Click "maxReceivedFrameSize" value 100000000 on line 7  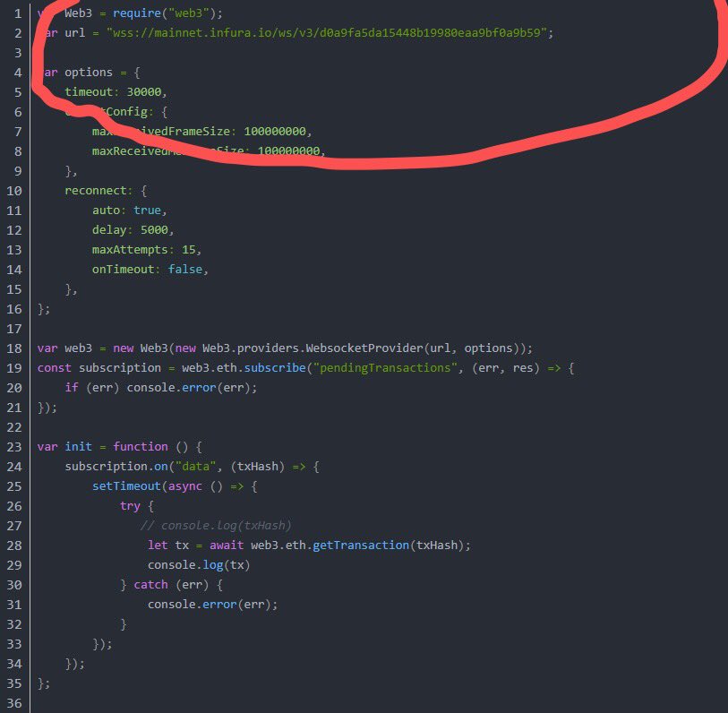coord(275,132)
